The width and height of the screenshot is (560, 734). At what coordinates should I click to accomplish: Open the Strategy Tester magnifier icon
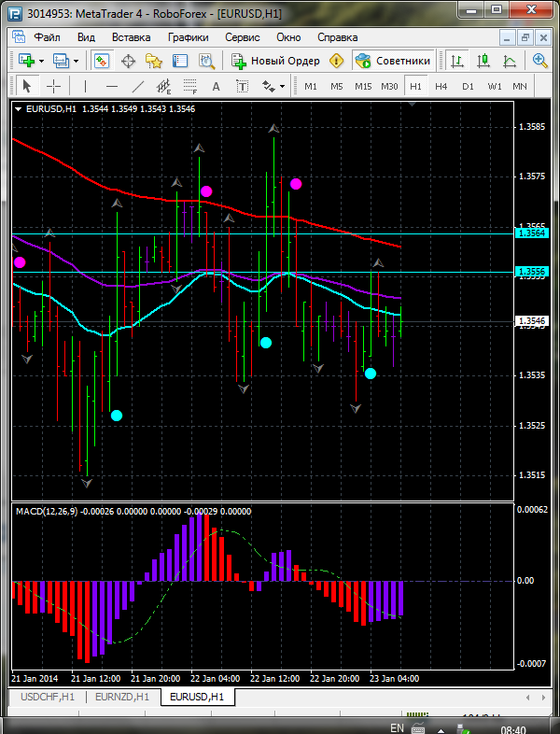pos(206,61)
